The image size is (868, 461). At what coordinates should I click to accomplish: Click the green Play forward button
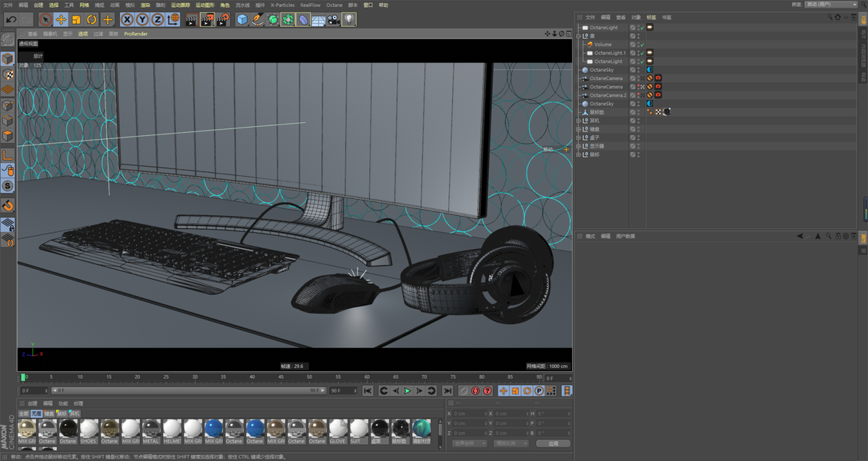coord(407,391)
